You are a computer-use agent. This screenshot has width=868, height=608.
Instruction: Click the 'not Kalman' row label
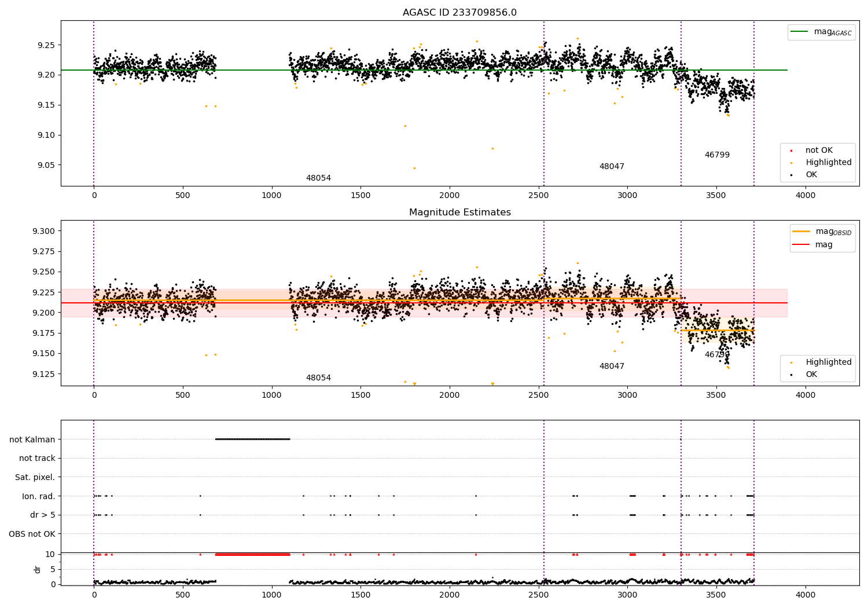[x=32, y=439]
